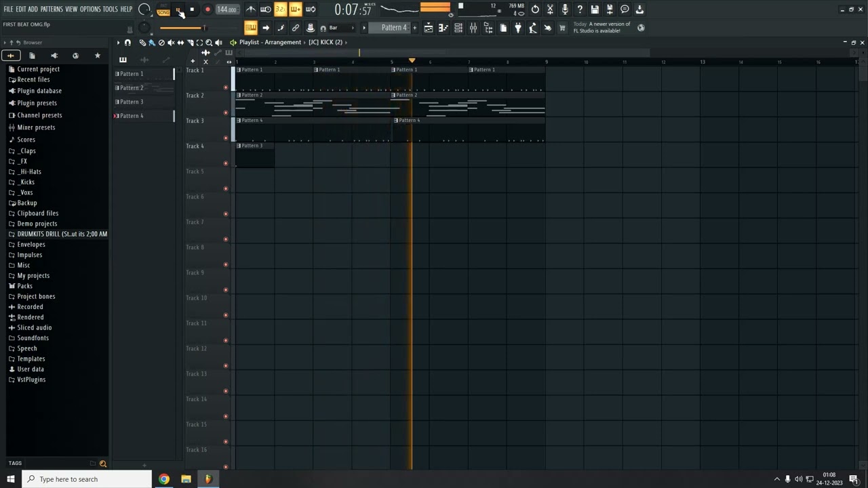868x488 pixels.
Task: Open the Piano roll icon
Action: [443, 28]
